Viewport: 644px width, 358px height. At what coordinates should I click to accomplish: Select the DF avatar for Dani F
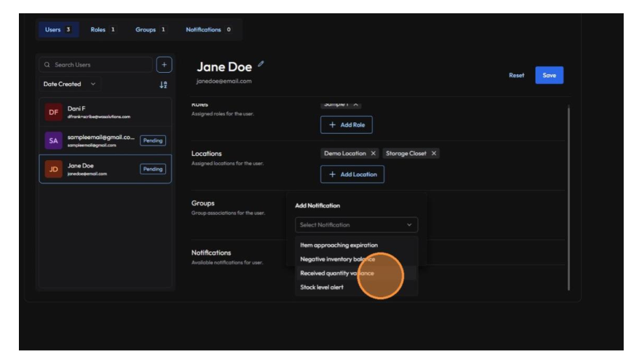pyautogui.click(x=53, y=112)
